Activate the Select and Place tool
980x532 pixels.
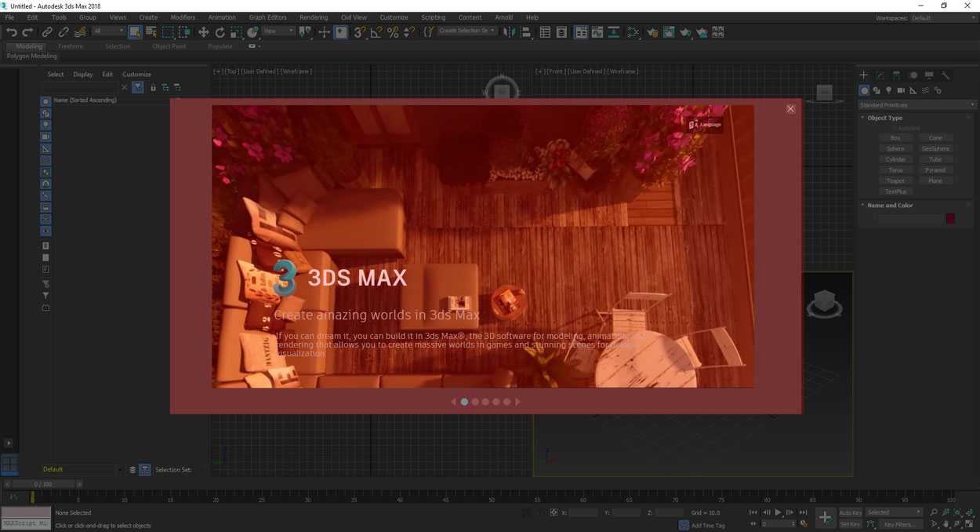252,32
